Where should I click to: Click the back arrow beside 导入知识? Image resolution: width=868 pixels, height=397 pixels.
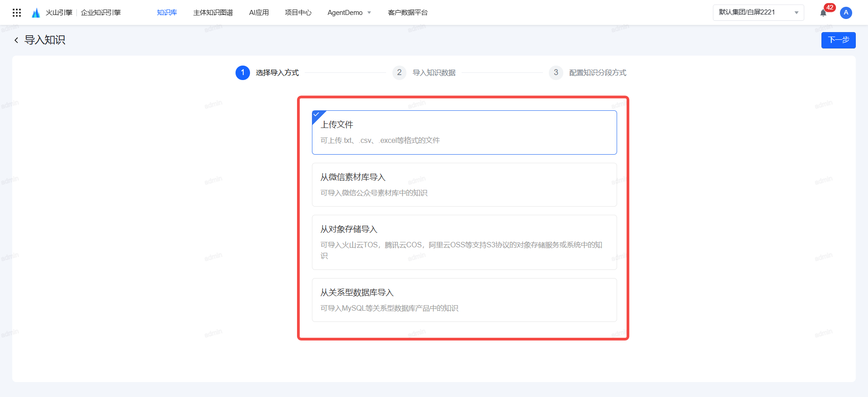[16, 40]
